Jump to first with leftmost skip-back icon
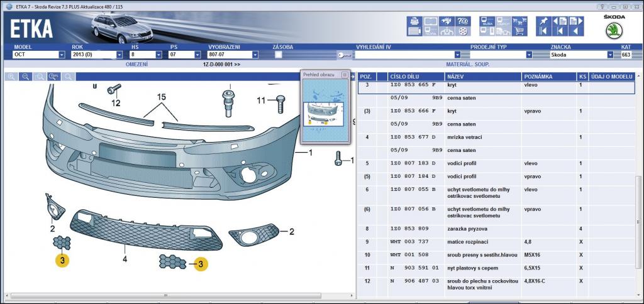Viewport: 644px width, 304px height. [x=544, y=31]
